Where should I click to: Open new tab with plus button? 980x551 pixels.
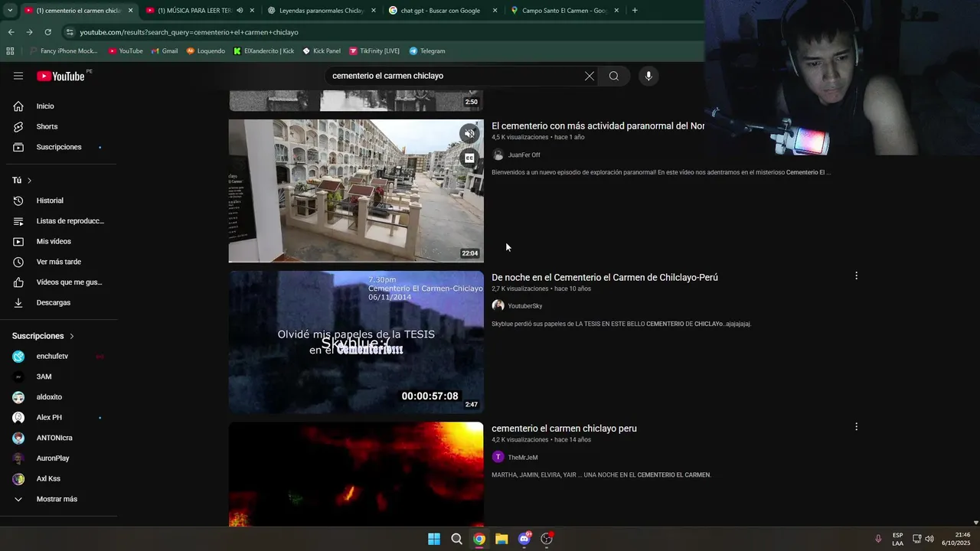click(635, 11)
